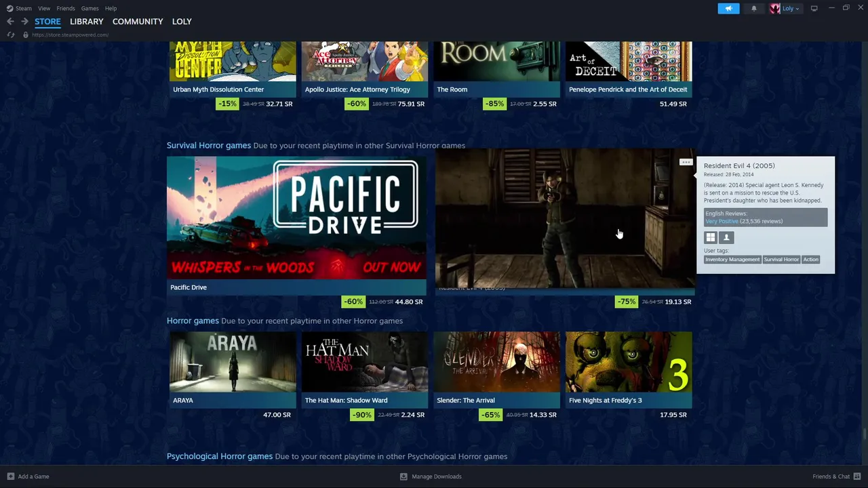Open the Games menu
The height and width of the screenshot is (488, 868).
click(x=90, y=8)
